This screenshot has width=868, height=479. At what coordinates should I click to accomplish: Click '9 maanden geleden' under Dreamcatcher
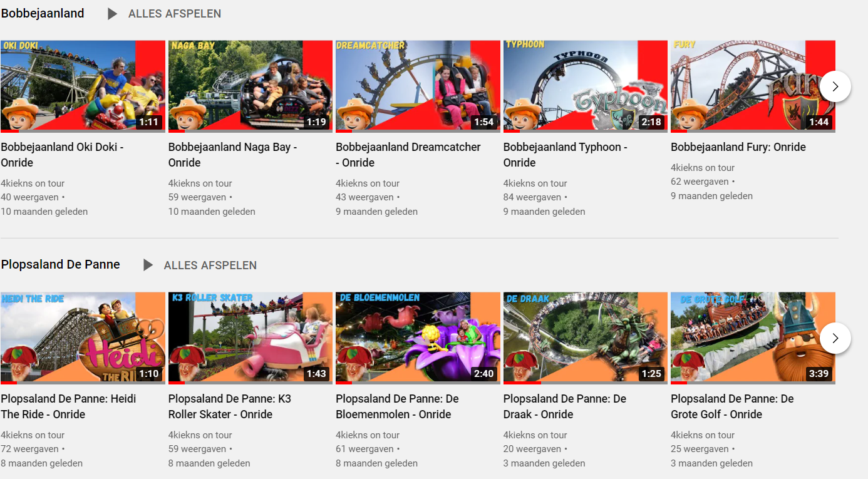[376, 212]
